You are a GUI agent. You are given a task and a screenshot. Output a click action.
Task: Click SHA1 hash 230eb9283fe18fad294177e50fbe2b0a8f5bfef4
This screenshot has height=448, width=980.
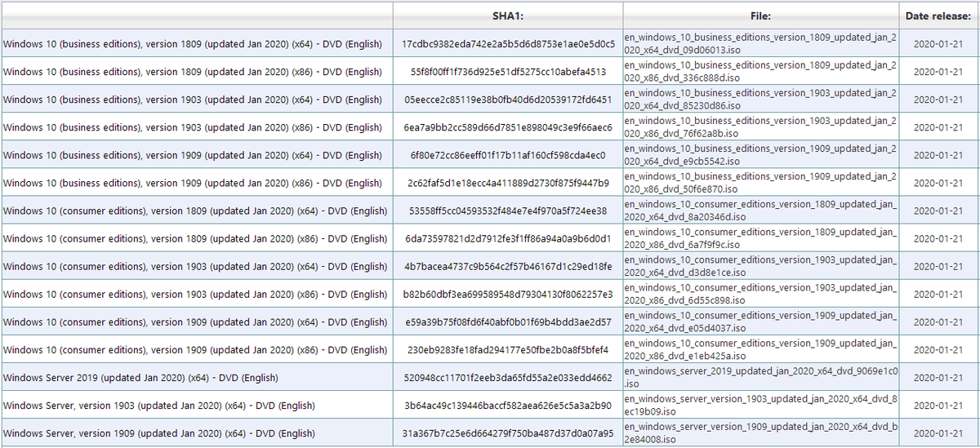click(x=508, y=349)
